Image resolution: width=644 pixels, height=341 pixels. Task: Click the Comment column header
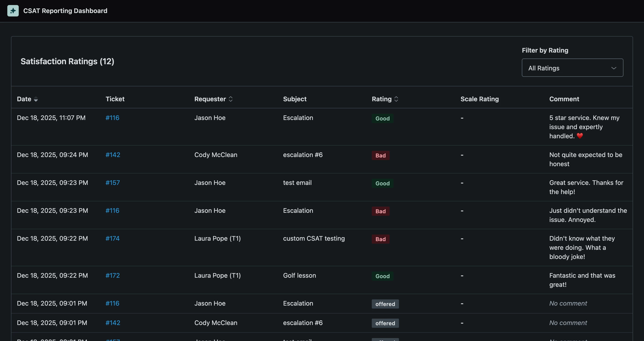(x=564, y=99)
